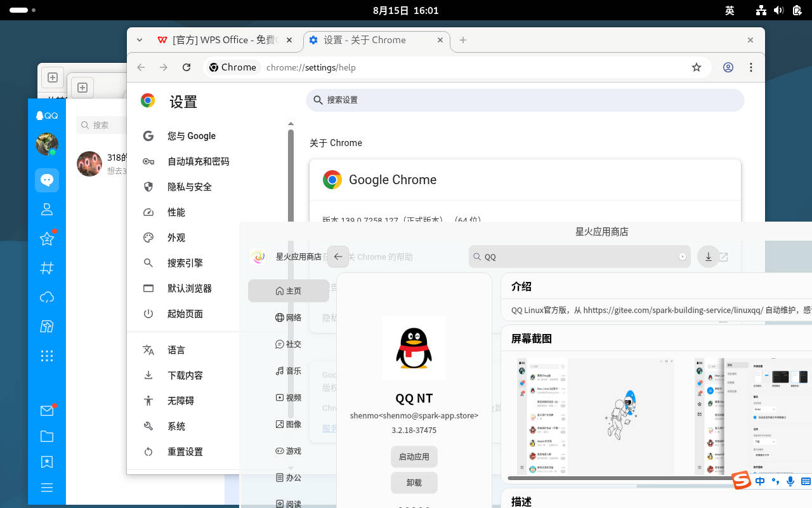Toggle Sogou Chinese mode 中 icon
812x508 pixels.
pyautogui.click(x=760, y=481)
